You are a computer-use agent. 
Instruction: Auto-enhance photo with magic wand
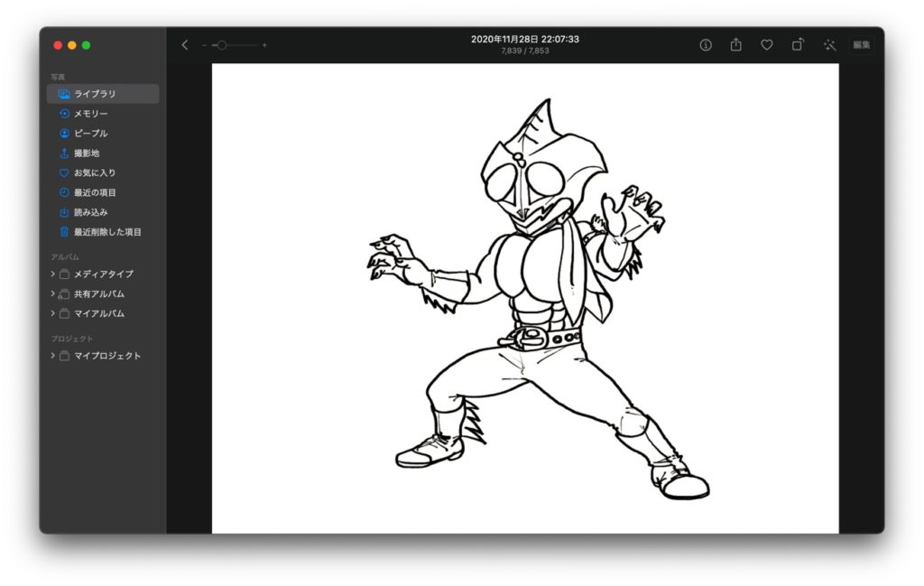click(829, 45)
